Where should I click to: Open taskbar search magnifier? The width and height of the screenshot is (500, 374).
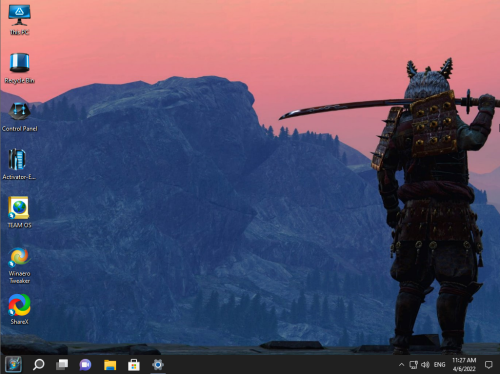38,364
